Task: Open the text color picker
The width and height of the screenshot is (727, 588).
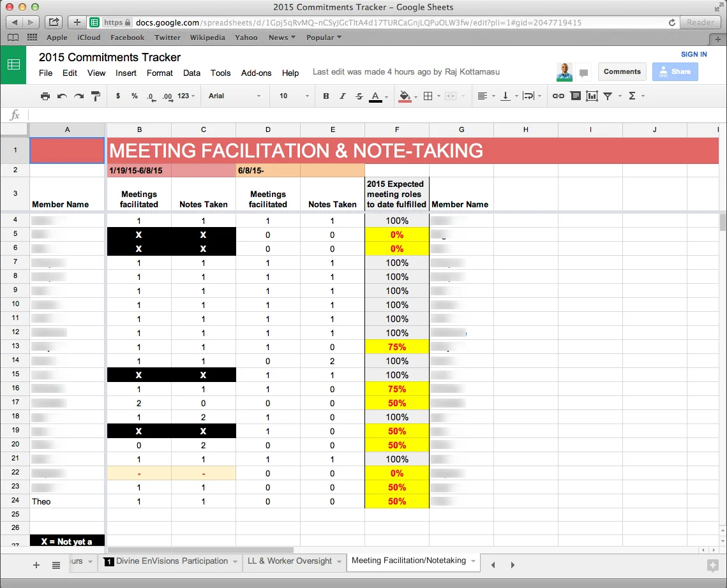Action: coord(375,96)
